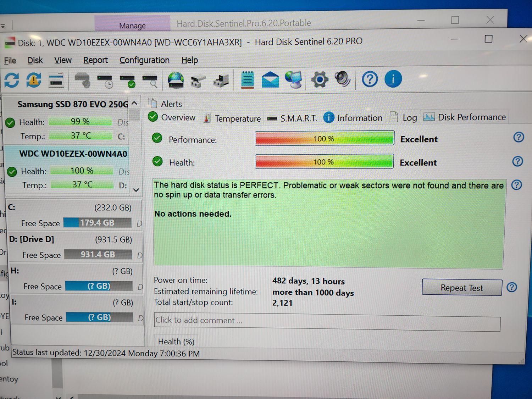The width and height of the screenshot is (532, 399).
Task: Click the refresh icon with warning triangle
Action: point(34,80)
